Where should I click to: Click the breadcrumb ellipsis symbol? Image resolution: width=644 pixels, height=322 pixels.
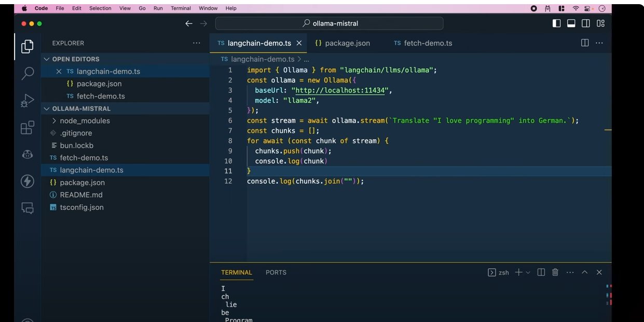(307, 59)
